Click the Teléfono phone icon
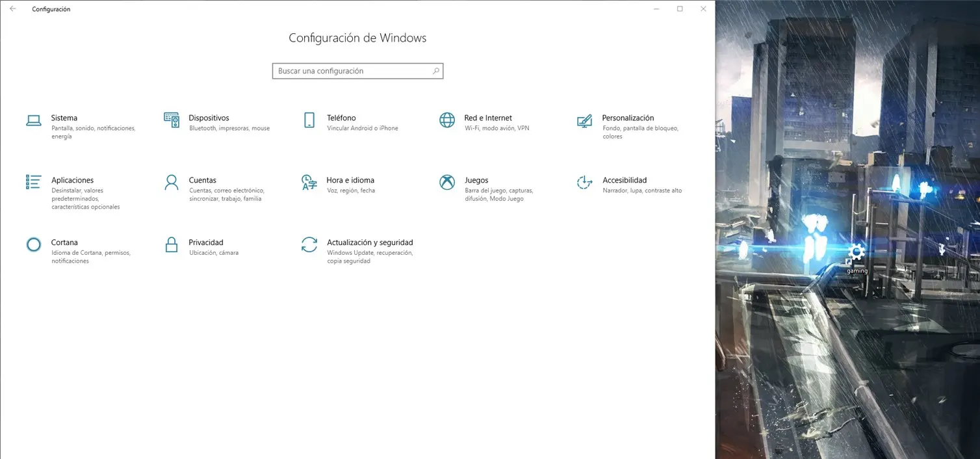Screen dimensions: 980x459 pyautogui.click(x=309, y=120)
